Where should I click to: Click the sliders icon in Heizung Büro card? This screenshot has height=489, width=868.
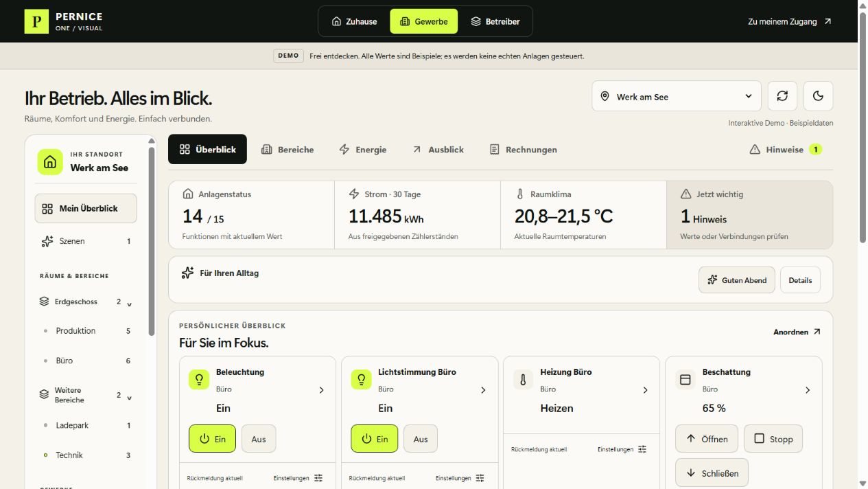(x=642, y=449)
